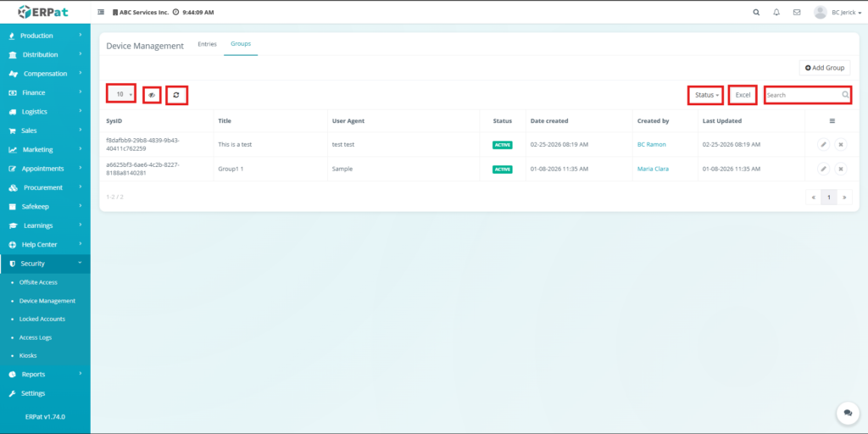Toggle the sidebar menu hamburger icon
Viewport: 868px width, 434px height.
102,13
